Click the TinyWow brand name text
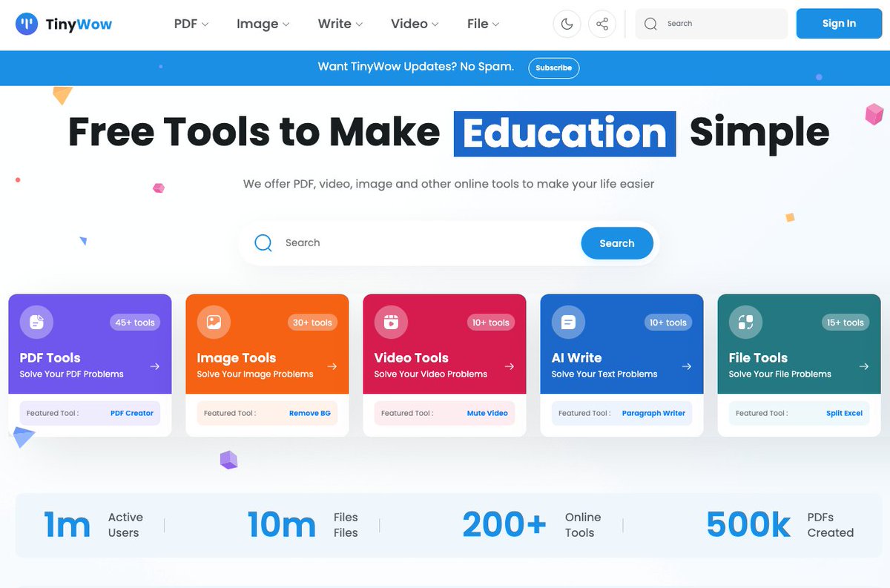 coord(79,24)
